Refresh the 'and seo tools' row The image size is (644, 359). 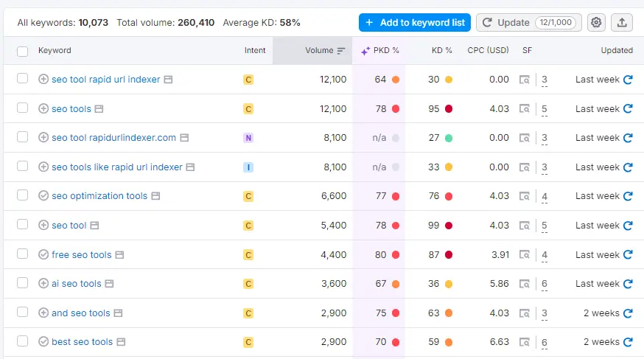(628, 313)
